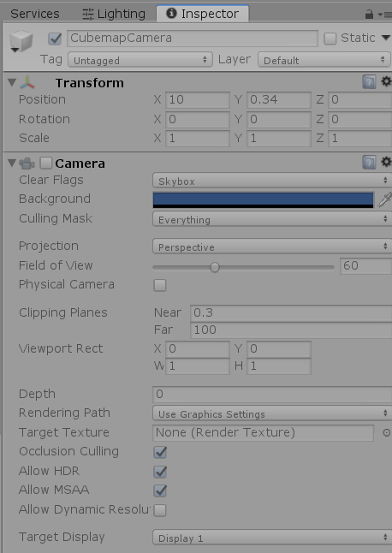392x553 pixels.
Task: Click the Camera component title
Action: click(80, 164)
